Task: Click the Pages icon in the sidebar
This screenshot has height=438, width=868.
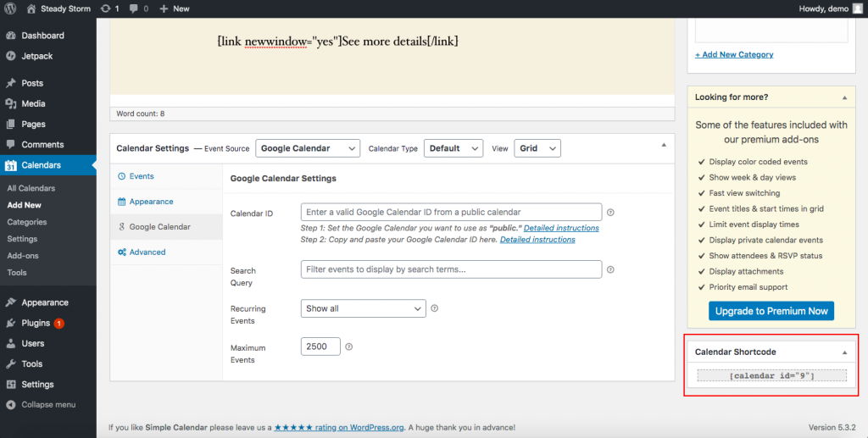Action: 10,124
